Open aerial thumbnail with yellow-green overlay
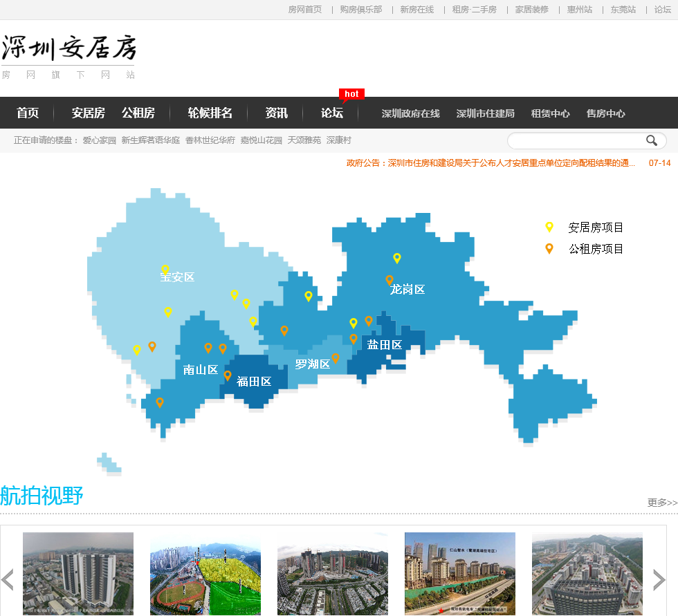This screenshot has height=616, width=678. (x=205, y=573)
